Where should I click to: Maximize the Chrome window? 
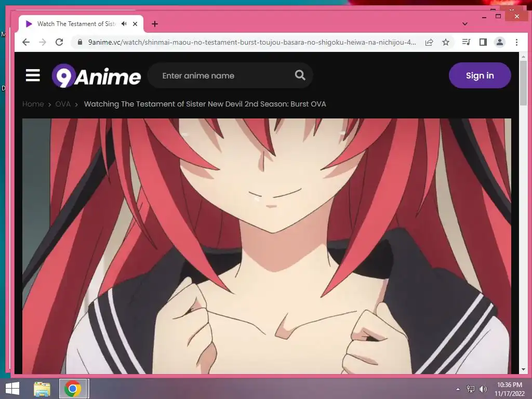(498, 16)
